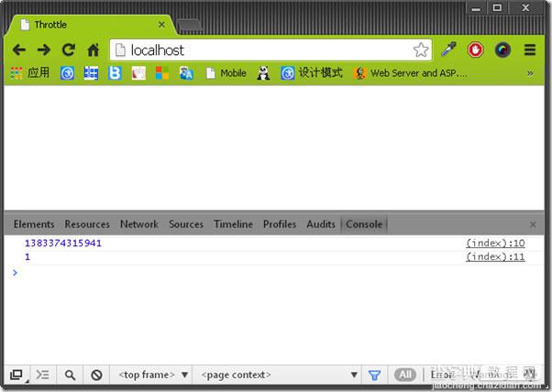Select the Console panel tab
The image size is (552, 392).
364,224
